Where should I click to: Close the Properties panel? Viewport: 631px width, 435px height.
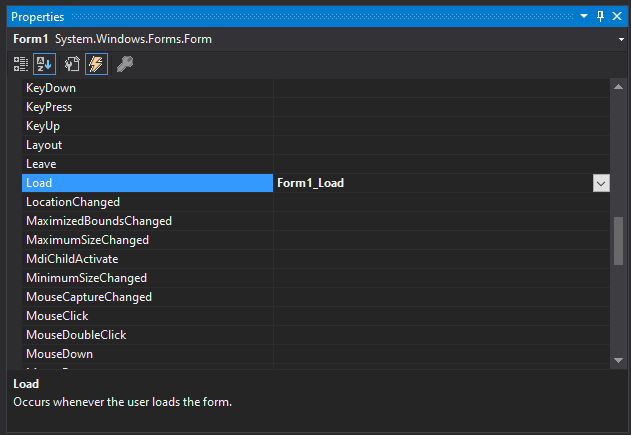pos(619,17)
